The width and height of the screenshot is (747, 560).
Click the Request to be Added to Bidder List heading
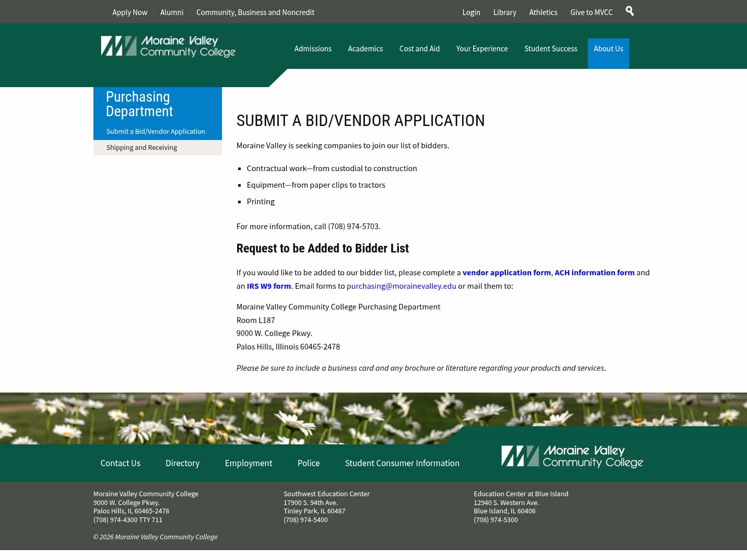(x=323, y=248)
